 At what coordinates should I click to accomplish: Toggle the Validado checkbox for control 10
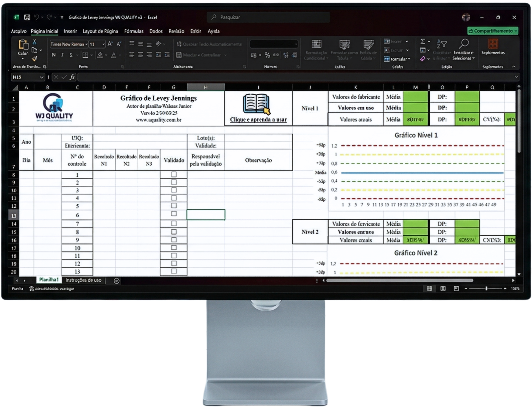pyautogui.click(x=174, y=248)
